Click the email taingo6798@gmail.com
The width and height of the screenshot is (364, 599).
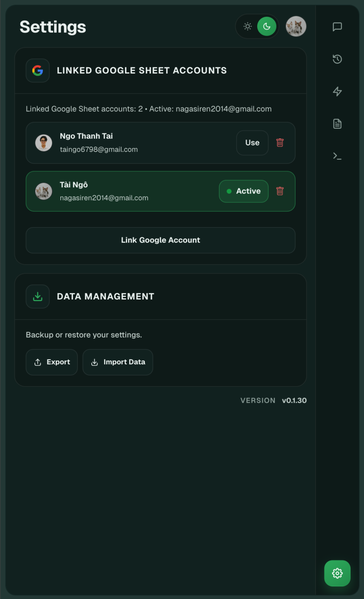99,149
